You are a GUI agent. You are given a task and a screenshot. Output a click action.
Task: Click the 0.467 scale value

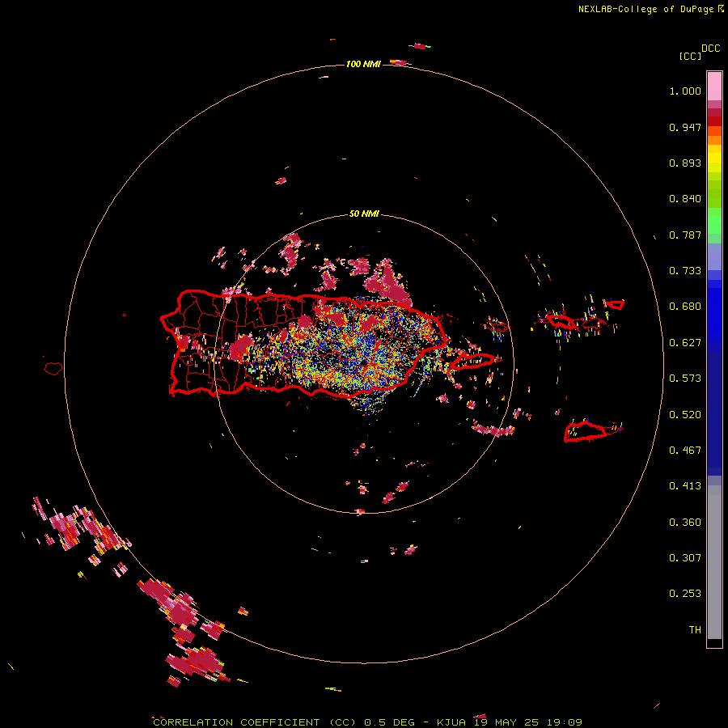[x=685, y=451]
